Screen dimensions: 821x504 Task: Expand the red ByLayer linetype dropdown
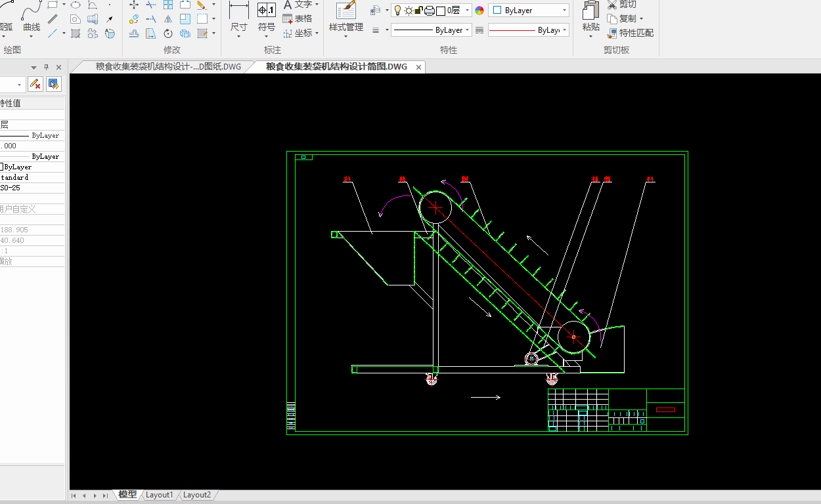[x=564, y=30]
